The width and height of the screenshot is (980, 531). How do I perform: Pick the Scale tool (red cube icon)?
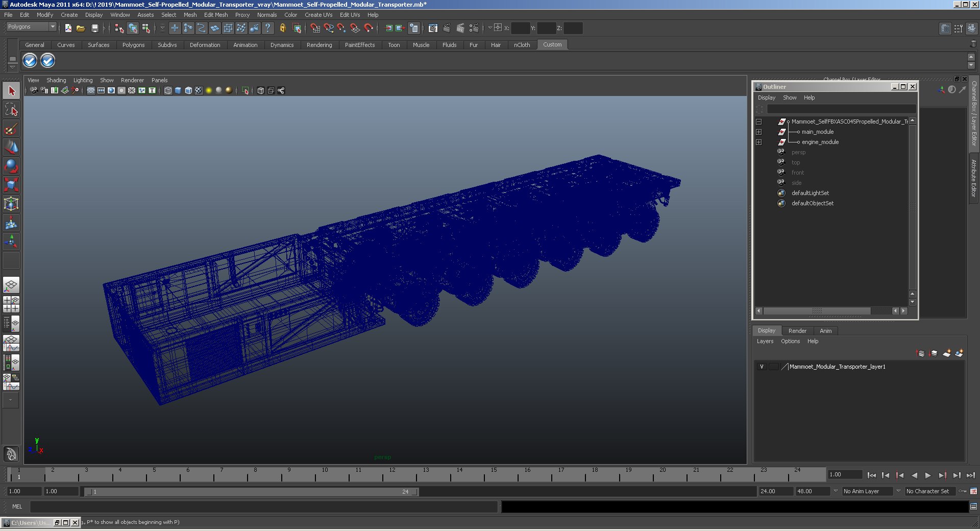[x=11, y=184]
